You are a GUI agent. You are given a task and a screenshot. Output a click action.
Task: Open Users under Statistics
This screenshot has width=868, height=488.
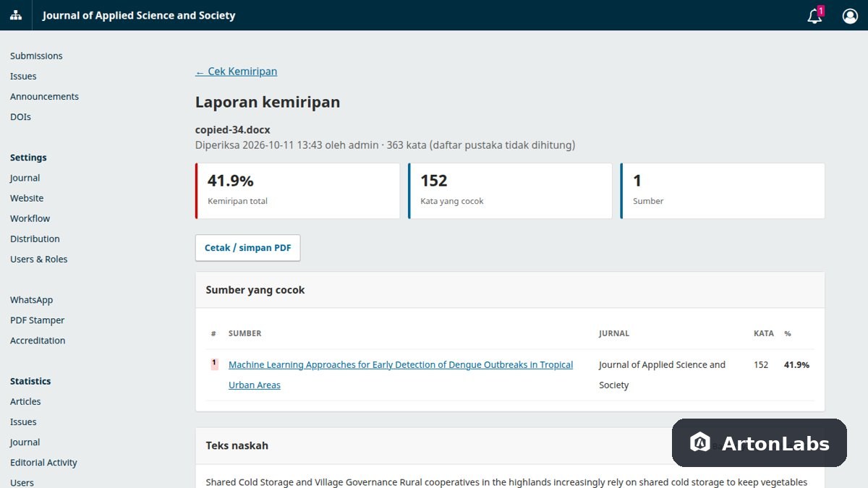(x=22, y=482)
